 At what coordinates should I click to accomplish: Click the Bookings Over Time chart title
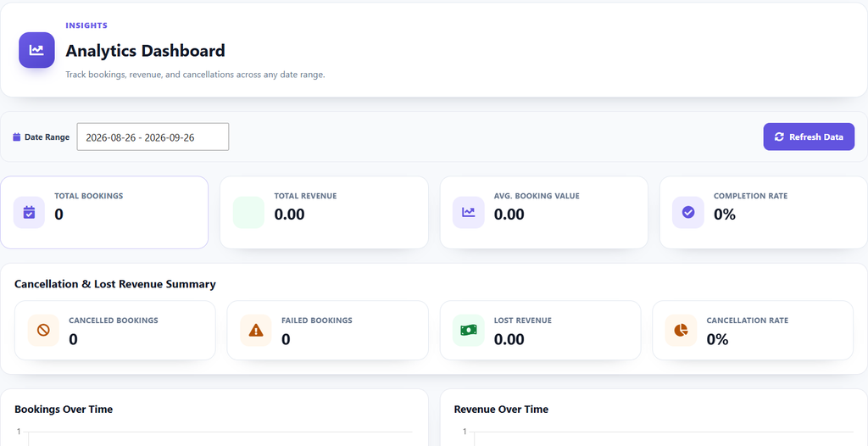(64, 410)
